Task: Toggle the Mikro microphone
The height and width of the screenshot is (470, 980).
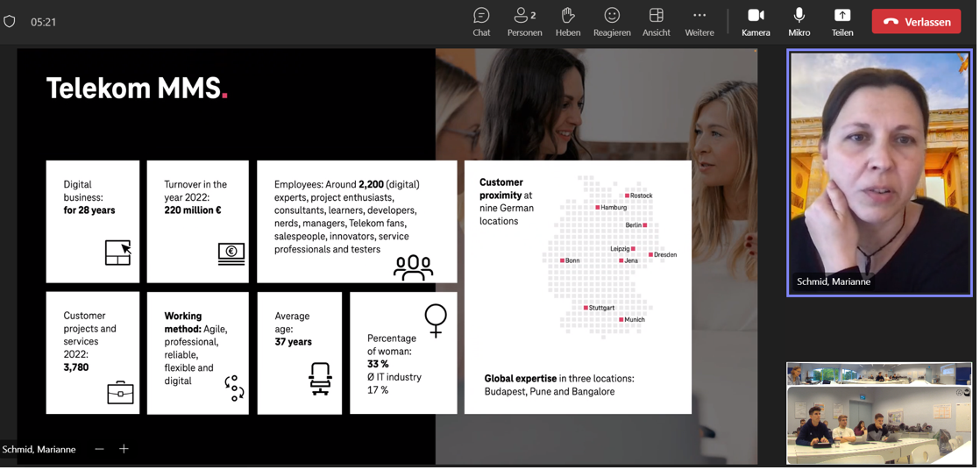Action: pos(799,22)
